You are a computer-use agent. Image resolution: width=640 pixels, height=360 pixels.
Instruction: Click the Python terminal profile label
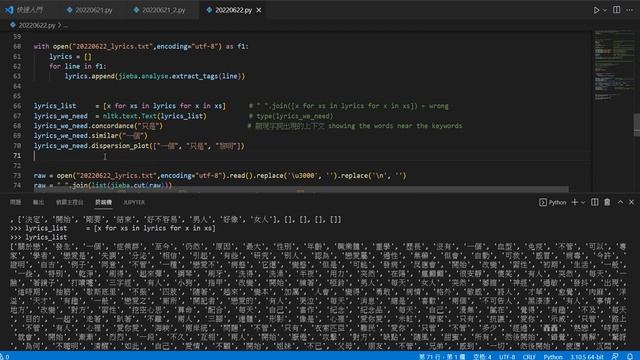[553, 202]
